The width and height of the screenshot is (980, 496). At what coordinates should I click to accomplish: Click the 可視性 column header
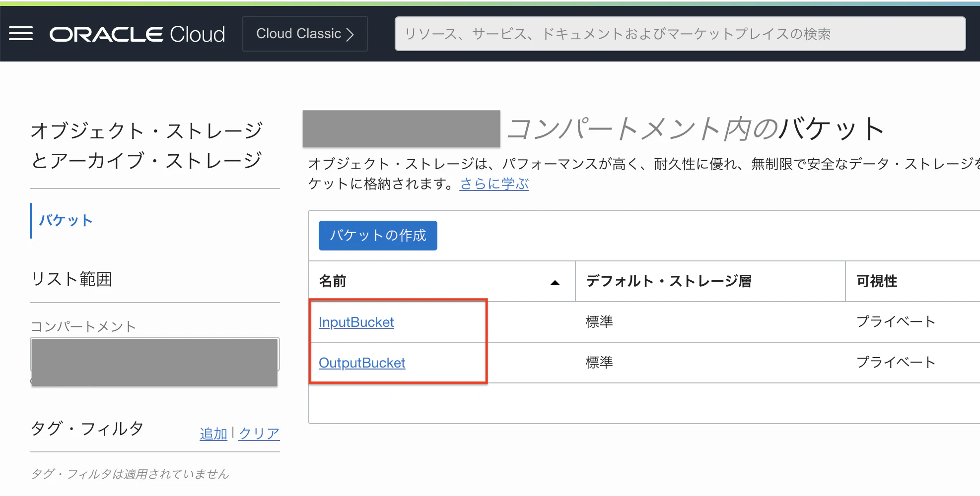(877, 281)
